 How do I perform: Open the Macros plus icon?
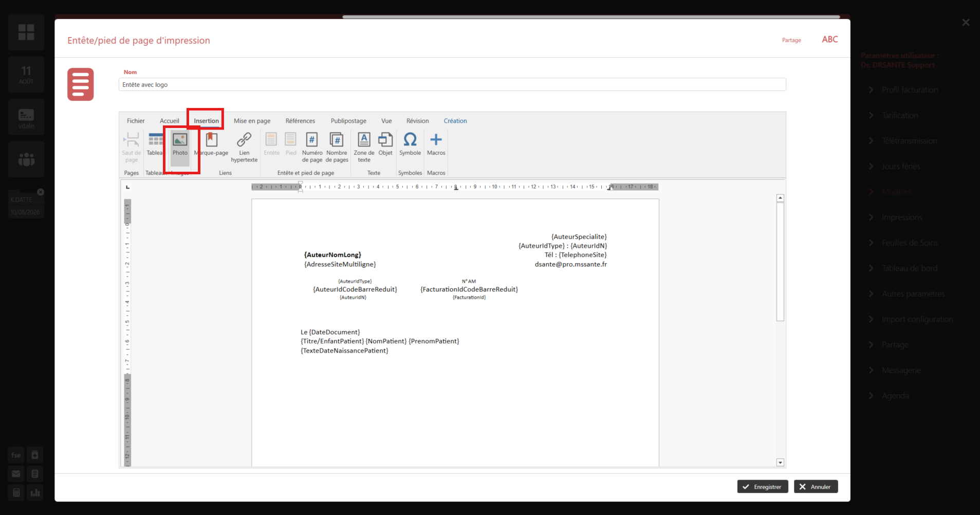(436, 144)
